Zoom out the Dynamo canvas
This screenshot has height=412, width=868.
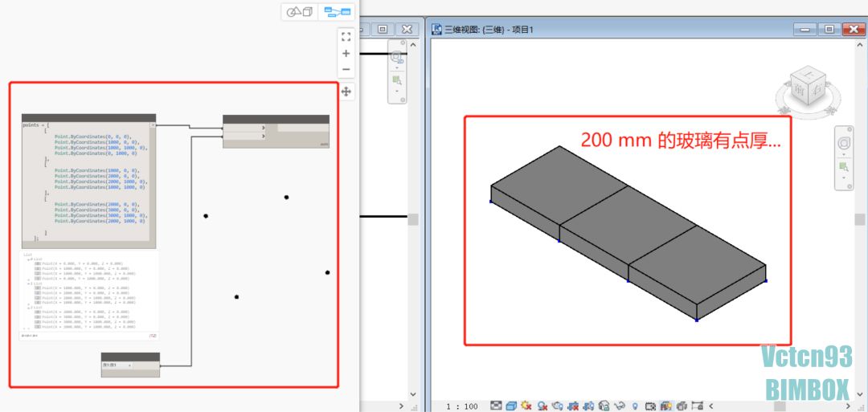click(x=346, y=70)
